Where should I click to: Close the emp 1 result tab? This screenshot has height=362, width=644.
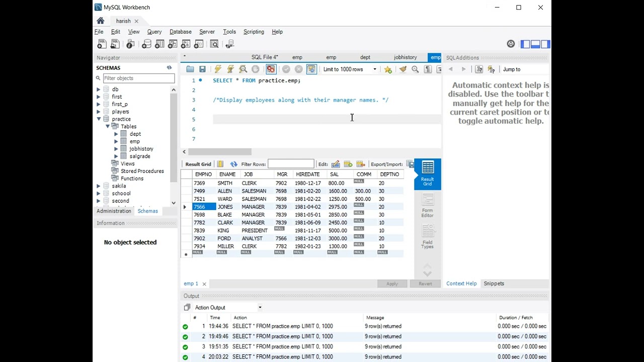[204, 284]
